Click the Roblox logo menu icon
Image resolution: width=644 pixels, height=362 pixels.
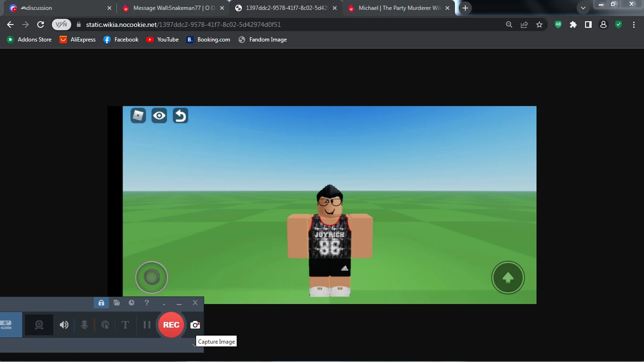[138, 115]
